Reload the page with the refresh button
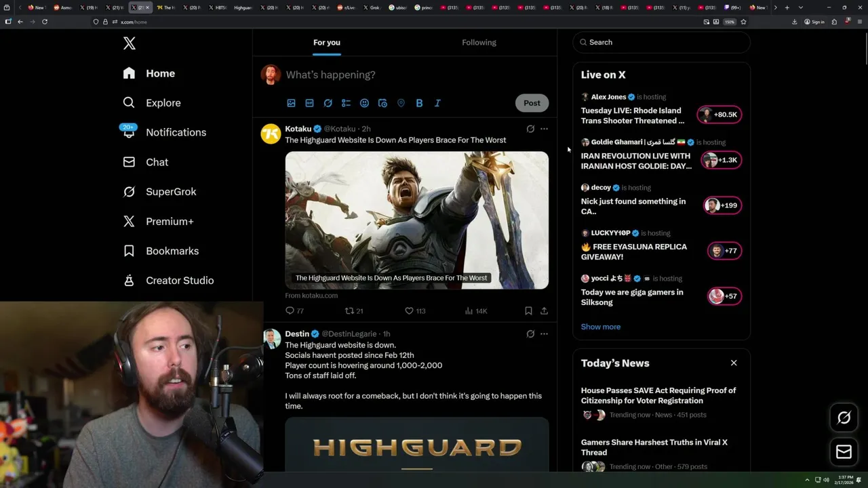The width and height of the screenshot is (868, 488). click(x=45, y=22)
